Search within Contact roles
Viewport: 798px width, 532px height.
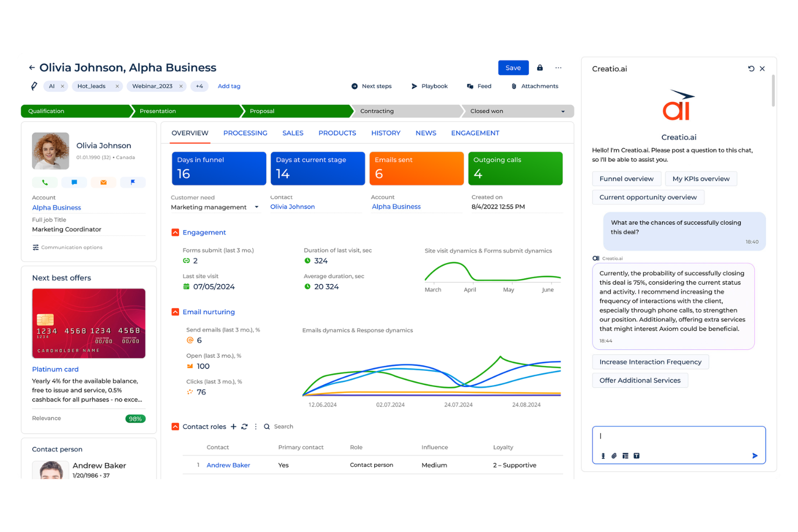click(267, 426)
